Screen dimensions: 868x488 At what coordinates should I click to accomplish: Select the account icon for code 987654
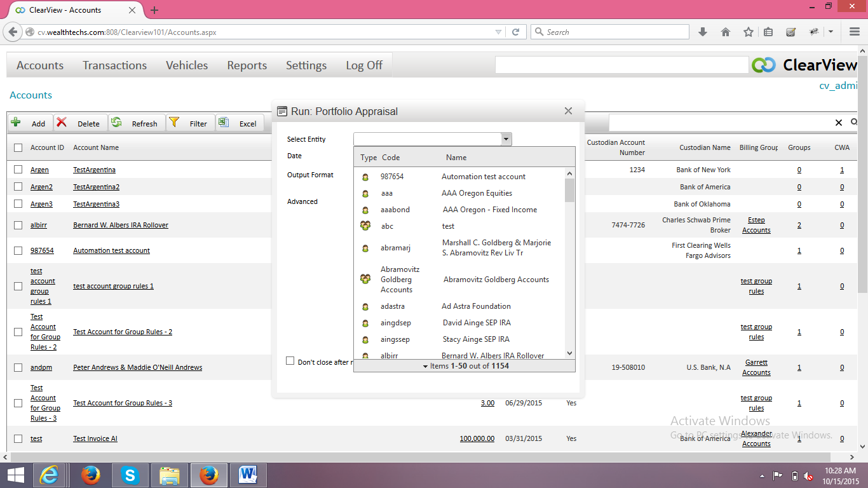coord(365,177)
